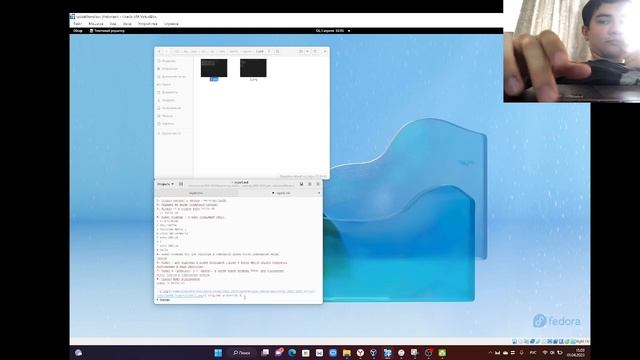The image size is (640, 360).
Task: Select the highlighted screenshot thumbnail
Action: (214, 68)
